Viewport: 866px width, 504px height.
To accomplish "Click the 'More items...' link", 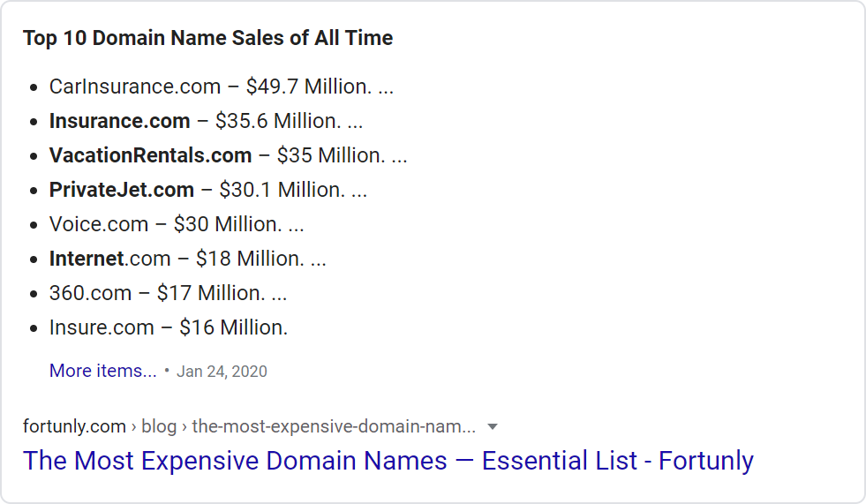I will (102, 371).
